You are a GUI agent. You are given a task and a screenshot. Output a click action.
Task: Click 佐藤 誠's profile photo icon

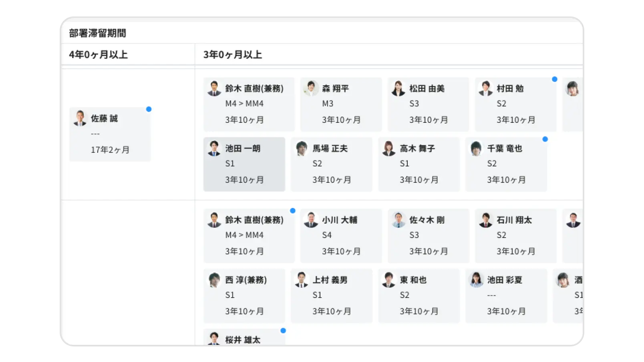80,118
